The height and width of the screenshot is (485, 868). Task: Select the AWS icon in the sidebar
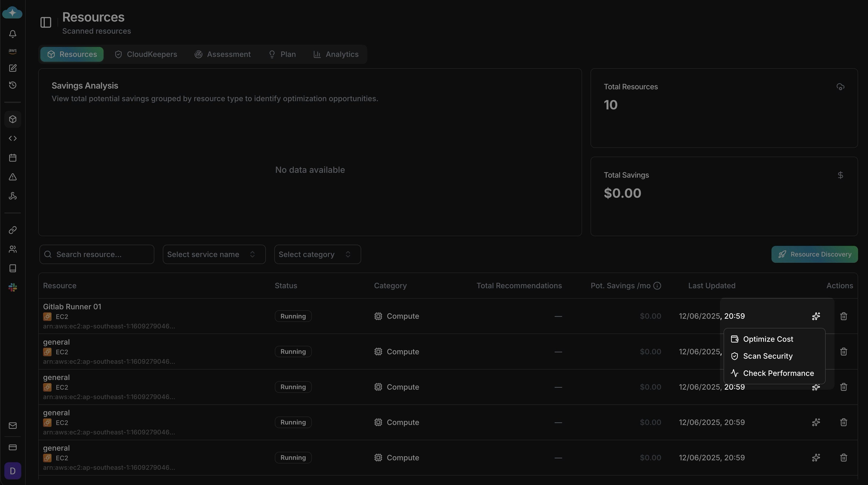(13, 51)
